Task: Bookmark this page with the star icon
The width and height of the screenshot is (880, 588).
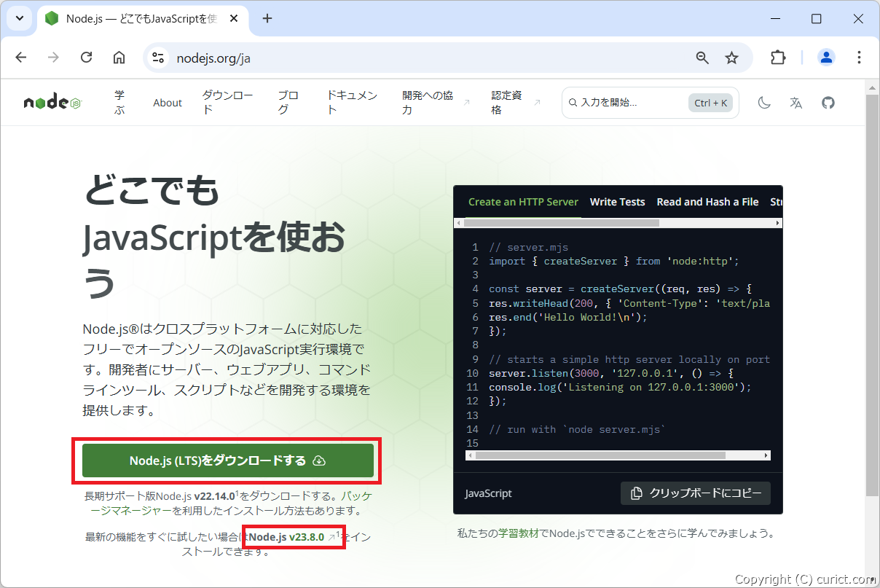Action: (x=732, y=58)
